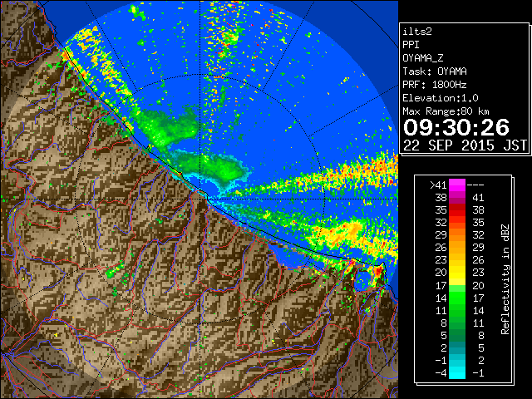Screen dimensions: 532x399
Task: Click the 'Max Range:80 km' line
Action: (x=446, y=111)
